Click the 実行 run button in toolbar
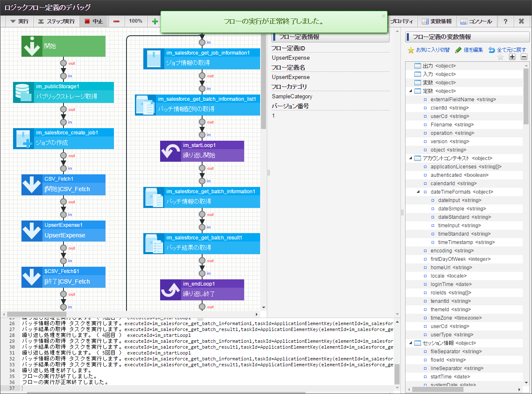The width and height of the screenshot is (532, 394). tap(19, 21)
